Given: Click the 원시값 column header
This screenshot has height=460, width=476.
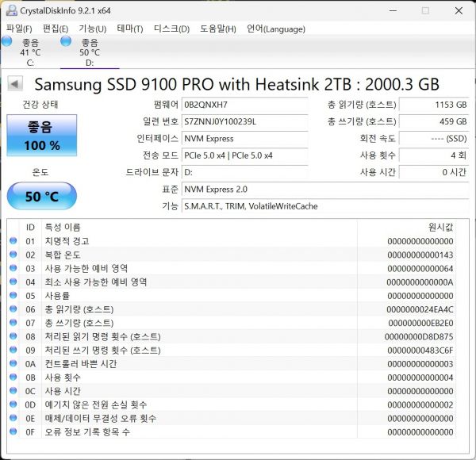Looking at the screenshot, I should point(407,227).
